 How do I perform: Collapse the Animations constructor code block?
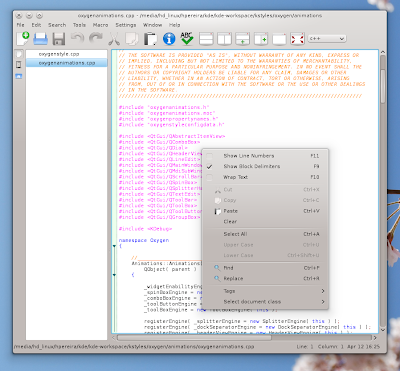(x=114, y=275)
